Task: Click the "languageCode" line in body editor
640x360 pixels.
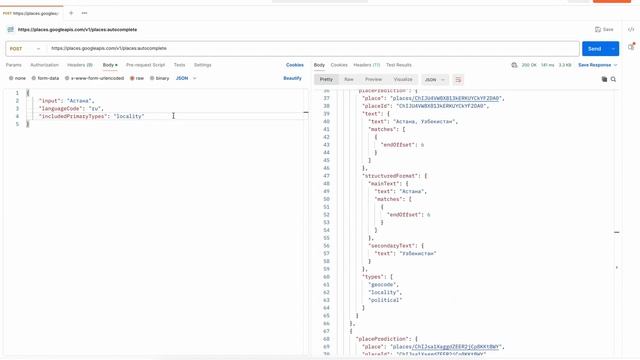Action: click(71, 109)
